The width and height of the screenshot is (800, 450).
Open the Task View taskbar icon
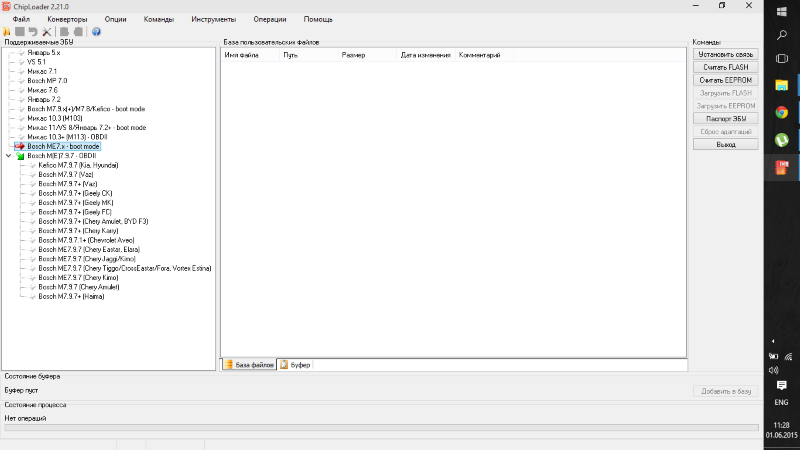click(x=781, y=57)
